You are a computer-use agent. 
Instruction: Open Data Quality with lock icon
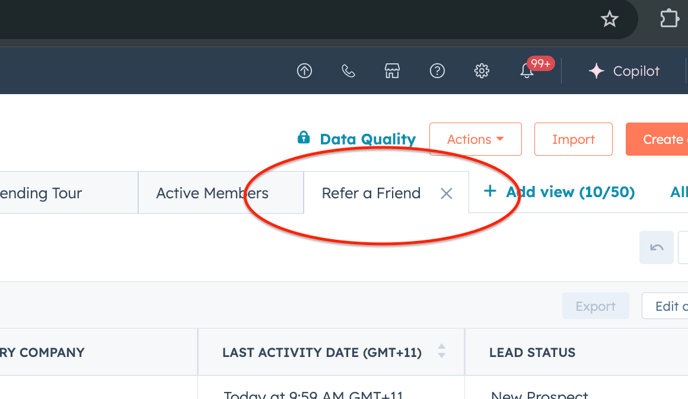point(356,139)
